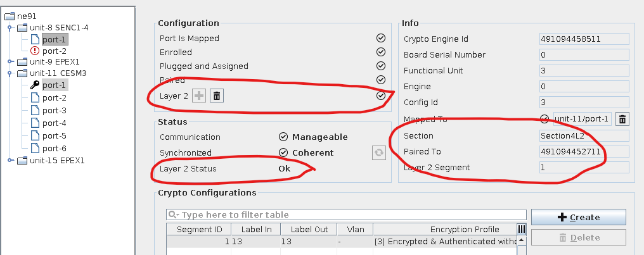The width and height of the screenshot is (644, 255).
Task: Click the Synchronized refresh icon button
Action: tap(378, 152)
